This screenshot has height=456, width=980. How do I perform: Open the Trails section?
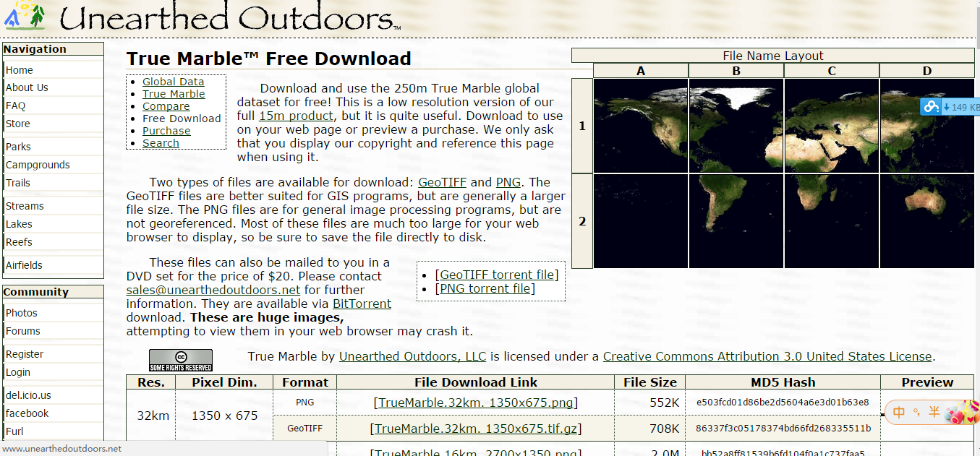coord(18,183)
